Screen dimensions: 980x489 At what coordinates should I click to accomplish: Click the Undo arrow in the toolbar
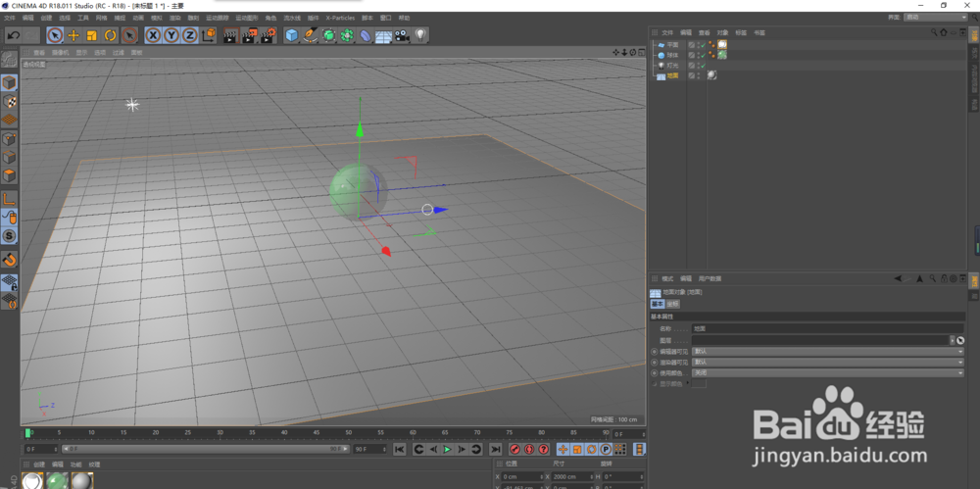(14, 35)
